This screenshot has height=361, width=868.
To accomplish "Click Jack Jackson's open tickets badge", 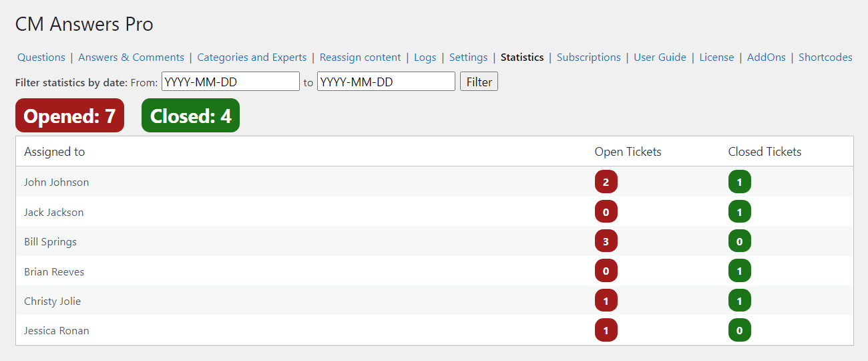I will point(606,212).
